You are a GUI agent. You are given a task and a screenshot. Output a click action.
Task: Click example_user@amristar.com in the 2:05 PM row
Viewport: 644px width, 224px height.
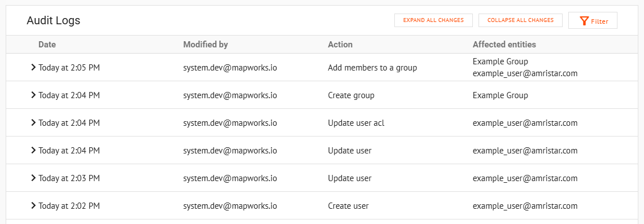tap(525, 74)
